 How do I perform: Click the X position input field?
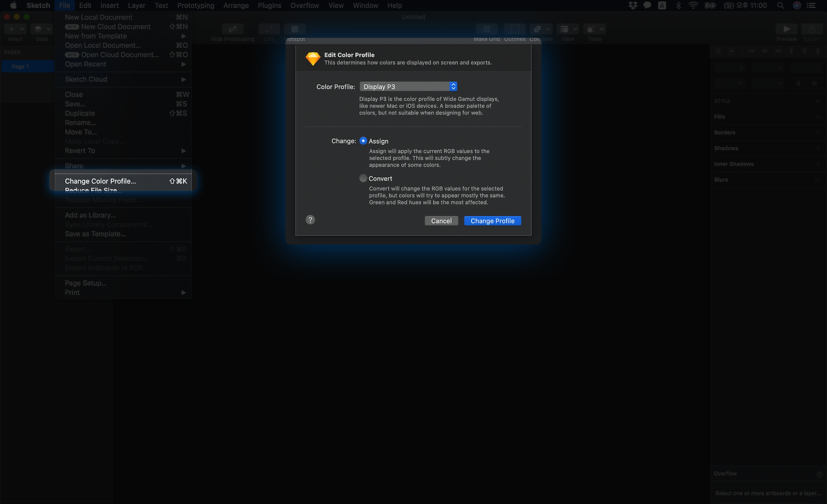[x=729, y=67]
